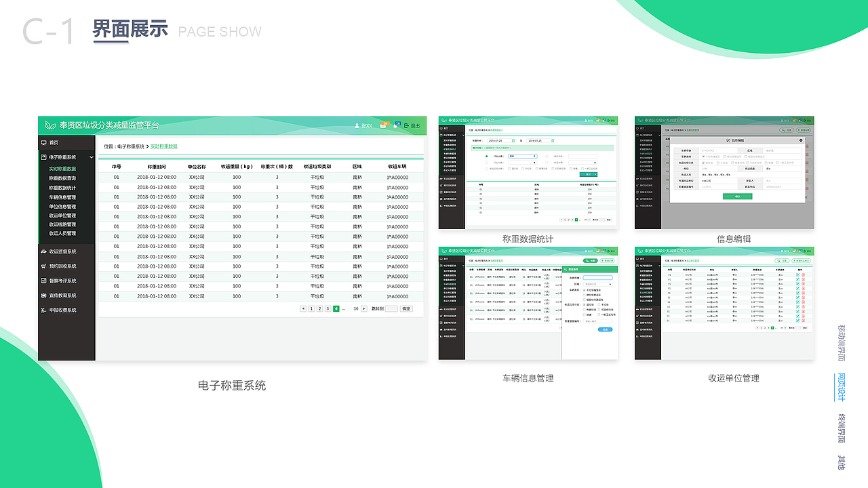Click page 4 in the pagination bar
The width and height of the screenshot is (868, 488).
point(336,308)
